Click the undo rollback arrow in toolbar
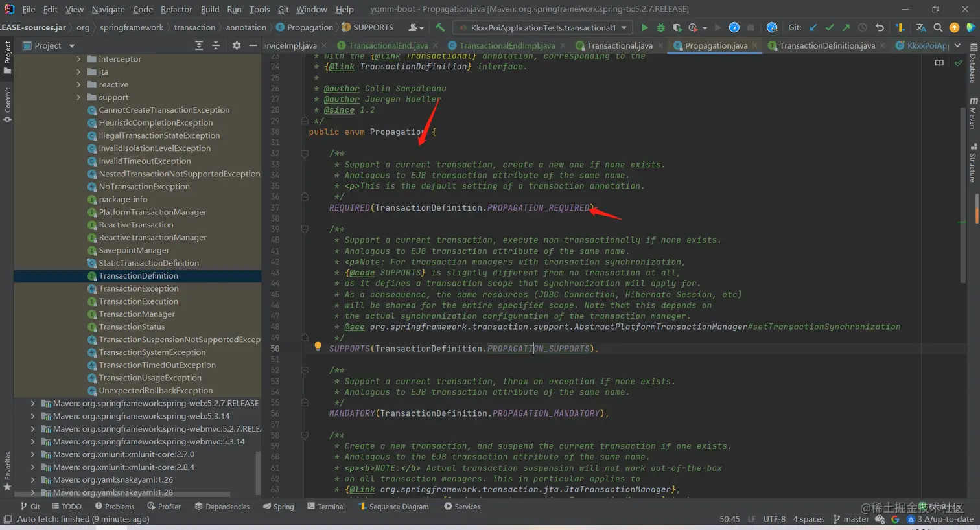Viewport: 980px width, 530px height. point(880,28)
